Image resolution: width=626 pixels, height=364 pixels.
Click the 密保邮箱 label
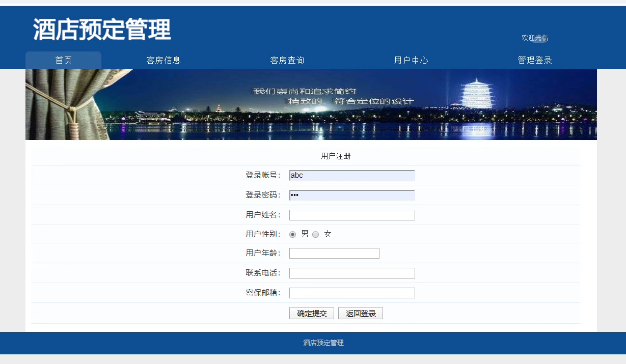[x=263, y=293]
